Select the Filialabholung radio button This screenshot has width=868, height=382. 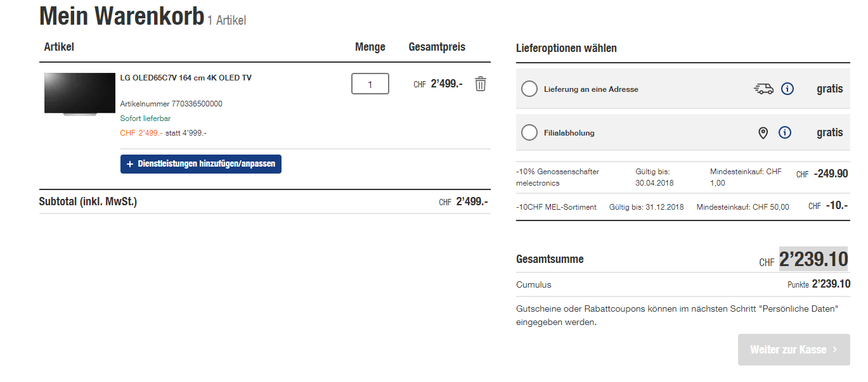tap(529, 133)
